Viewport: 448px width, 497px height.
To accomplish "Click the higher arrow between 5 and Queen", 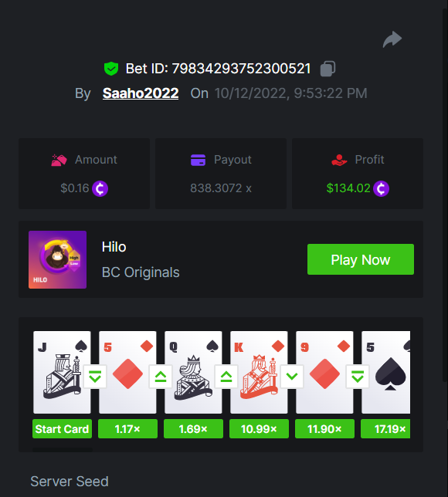I will (x=161, y=377).
